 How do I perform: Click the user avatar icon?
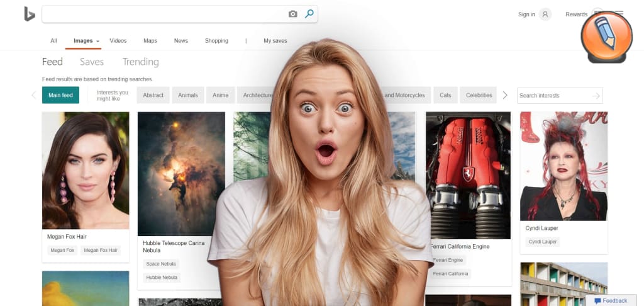[x=545, y=14]
